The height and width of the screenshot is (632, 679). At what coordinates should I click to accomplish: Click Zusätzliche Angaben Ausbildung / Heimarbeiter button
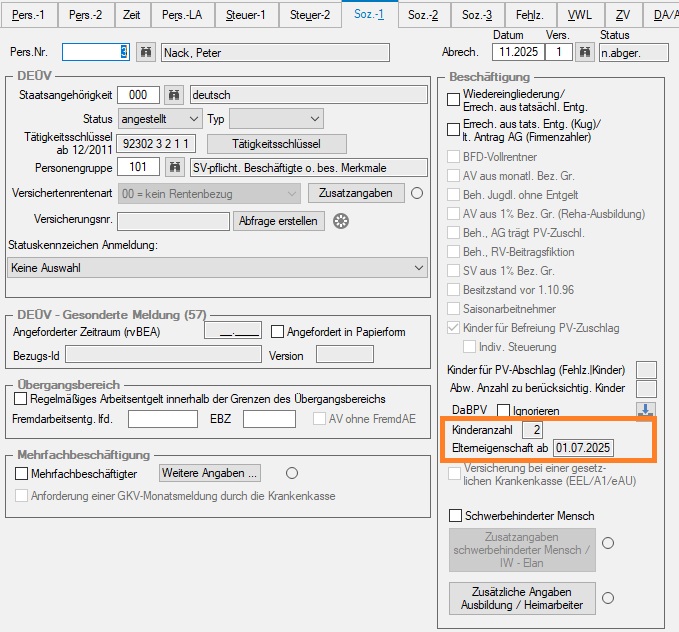coord(522,598)
